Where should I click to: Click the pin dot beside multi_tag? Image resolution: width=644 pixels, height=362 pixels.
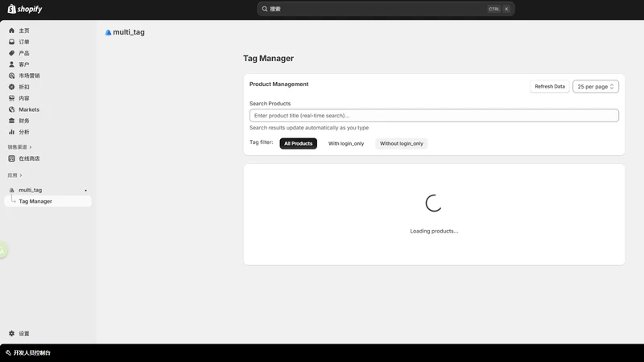click(x=86, y=191)
